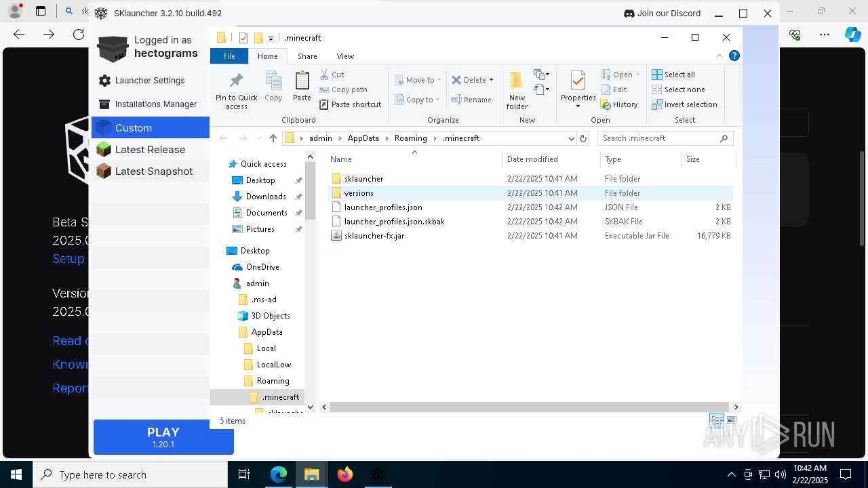868x488 pixels.
Task: Select LocalLow folder in tree
Action: tap(274, 365)
